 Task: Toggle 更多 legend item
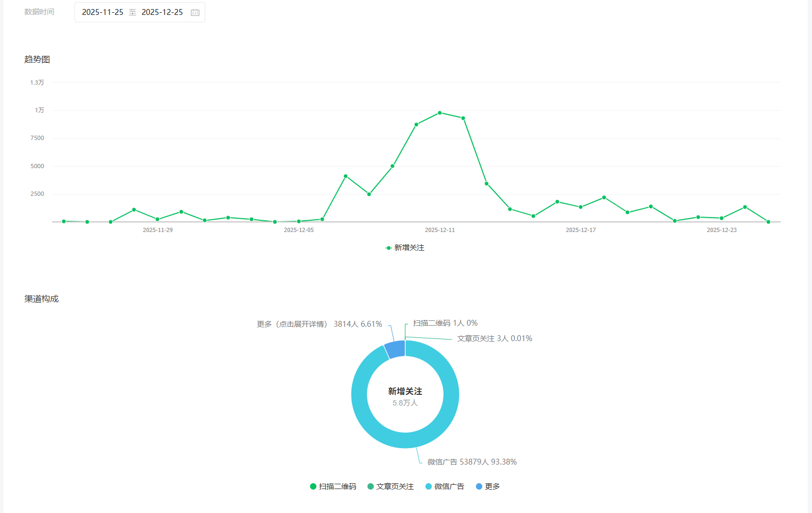[488, 486]
